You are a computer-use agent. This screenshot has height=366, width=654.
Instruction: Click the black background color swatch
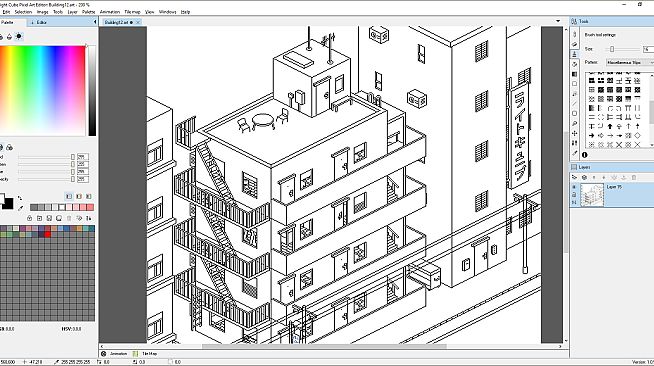[8, 204]
